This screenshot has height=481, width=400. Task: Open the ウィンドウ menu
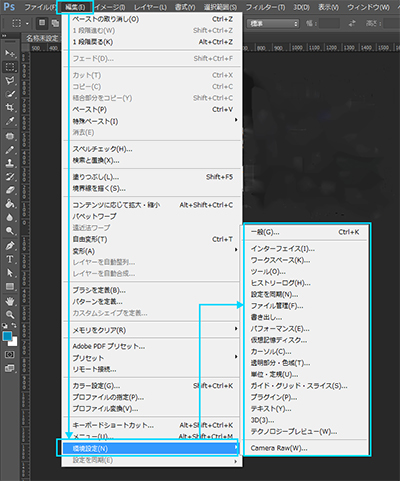tap(368, 7)
